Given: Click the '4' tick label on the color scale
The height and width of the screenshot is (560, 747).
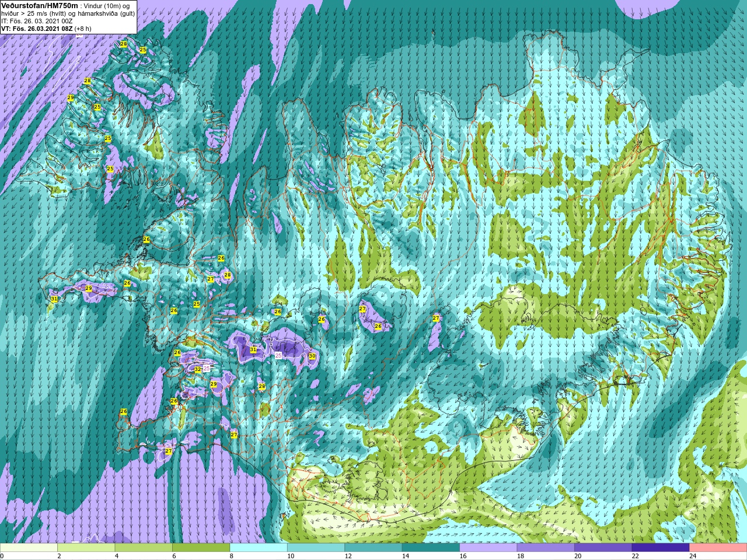Looking at the screenshot, I should click(117, 556).
